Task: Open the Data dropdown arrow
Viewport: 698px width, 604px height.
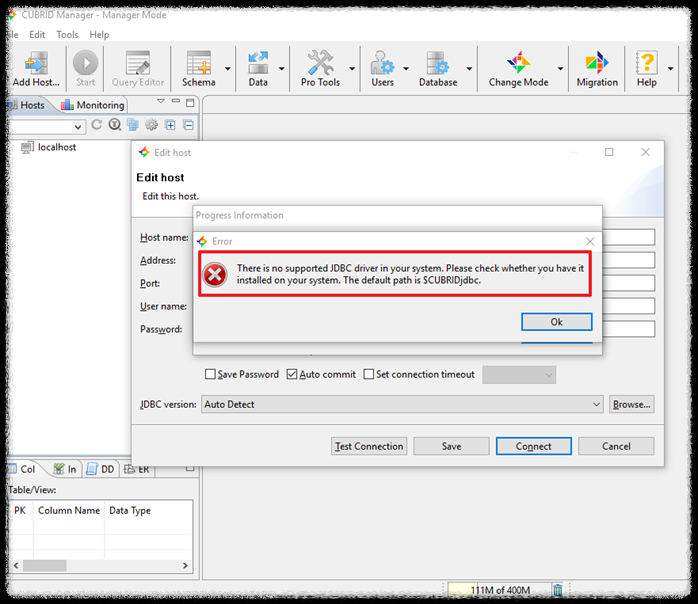Action: point(281,69)
